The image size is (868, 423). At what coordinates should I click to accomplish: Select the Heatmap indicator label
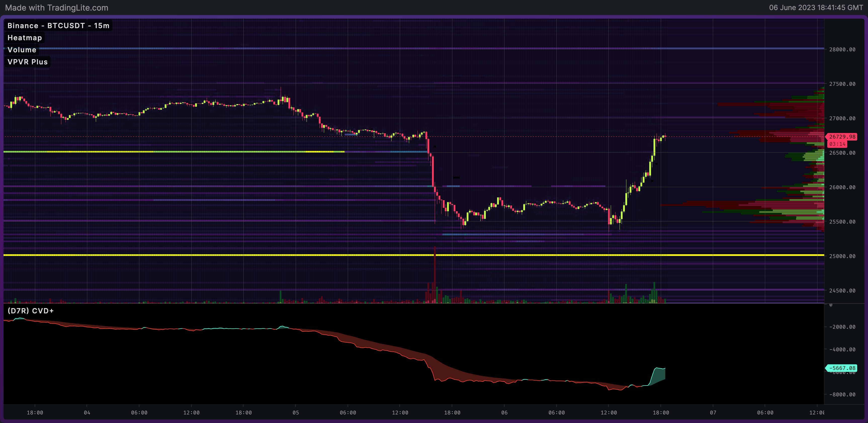[x=25, y=38]
